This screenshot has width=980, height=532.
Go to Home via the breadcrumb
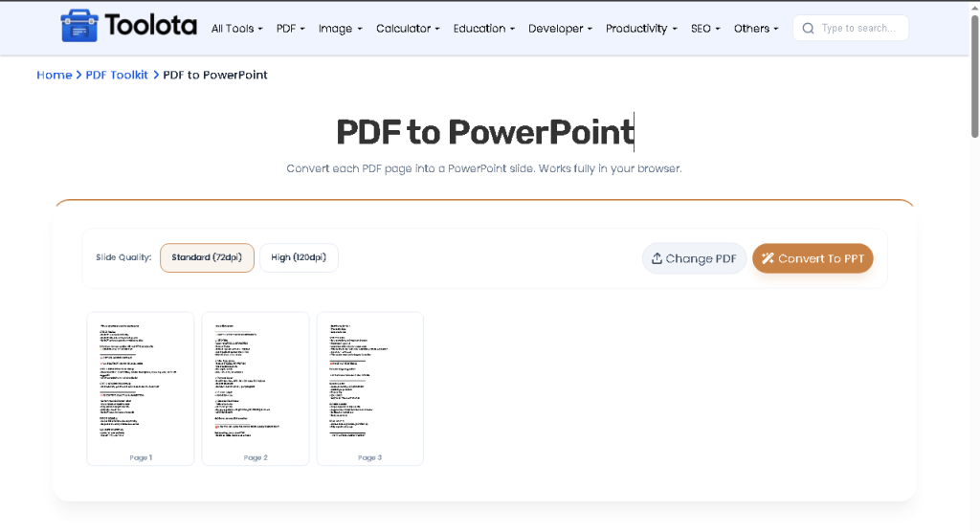pyautogui.click(x=55, y=75)
